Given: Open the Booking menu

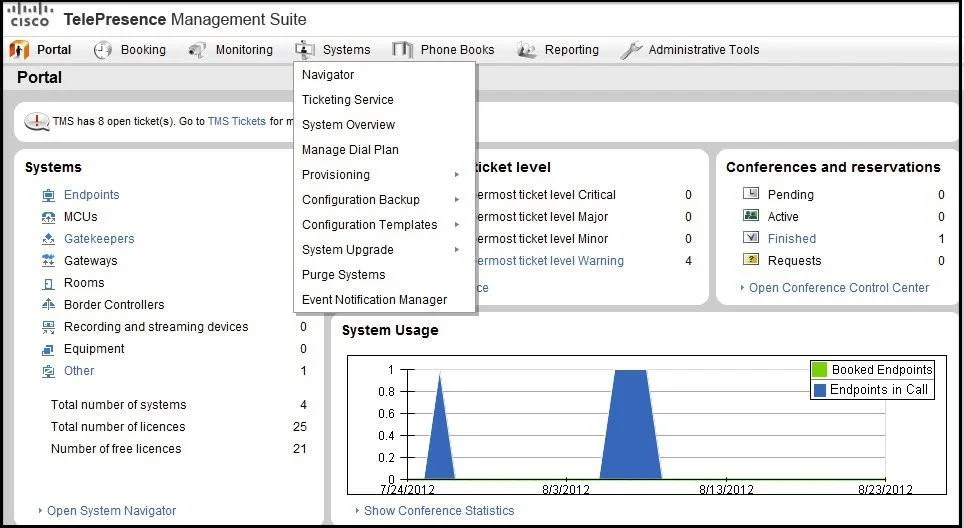Looking at the screenshot, I should (130, 50).
